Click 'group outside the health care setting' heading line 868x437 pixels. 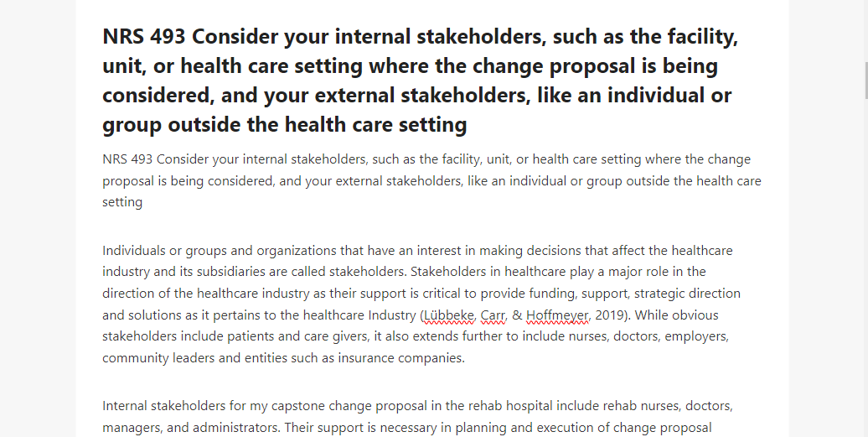pyautogui.click(x=285, y=125)
